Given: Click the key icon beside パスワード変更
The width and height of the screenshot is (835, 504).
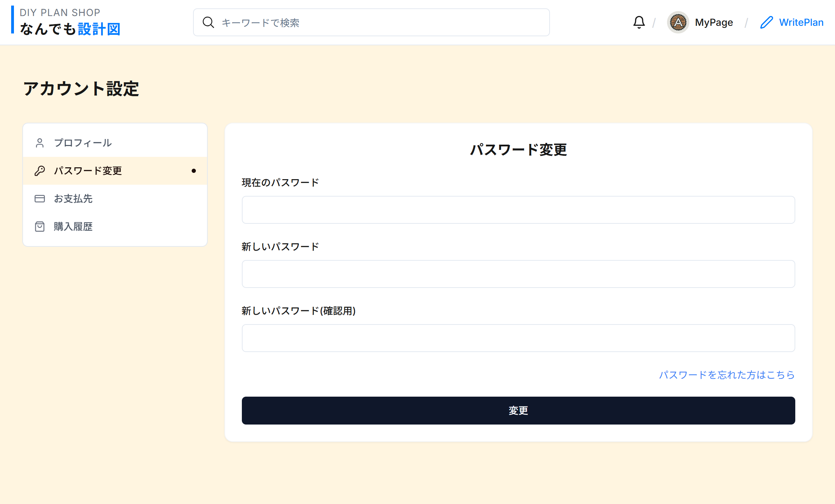Looking at the screenshot, I should pyautogui.click(x=40, y=171).
